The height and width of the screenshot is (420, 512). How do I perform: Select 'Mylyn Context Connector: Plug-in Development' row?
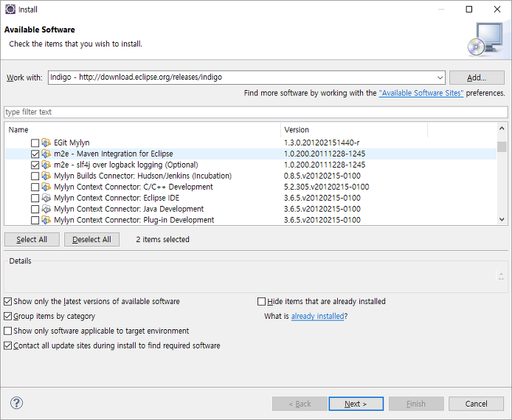[x=134, y=220]
